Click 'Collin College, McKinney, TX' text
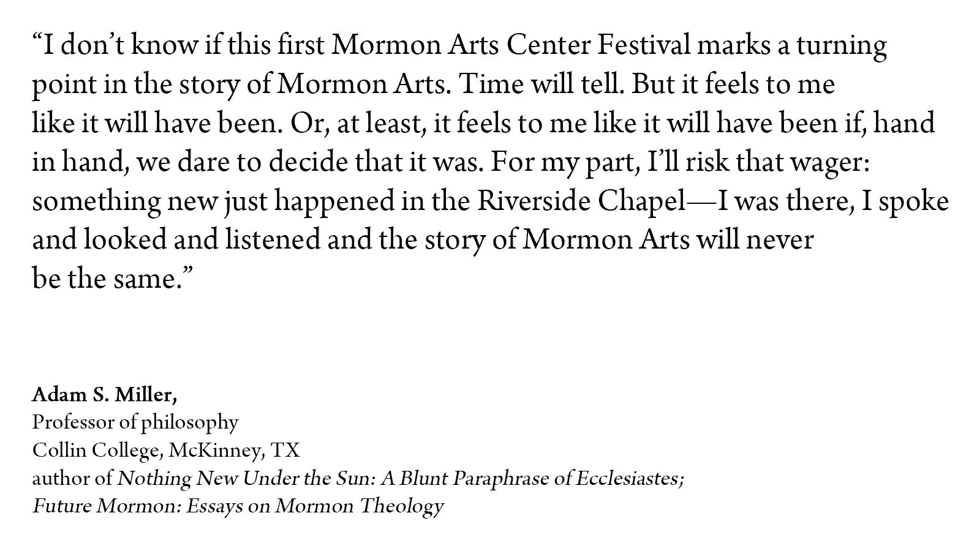 tap(166, 451)
